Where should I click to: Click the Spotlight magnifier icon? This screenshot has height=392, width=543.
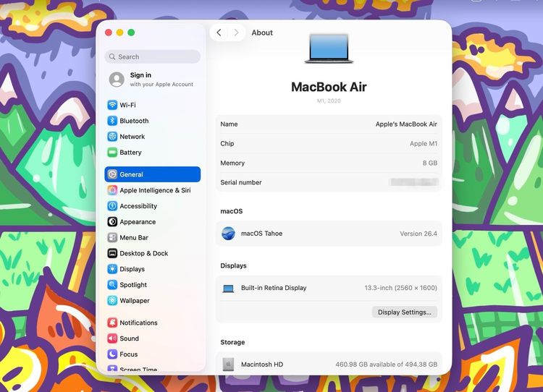(112, 285)
